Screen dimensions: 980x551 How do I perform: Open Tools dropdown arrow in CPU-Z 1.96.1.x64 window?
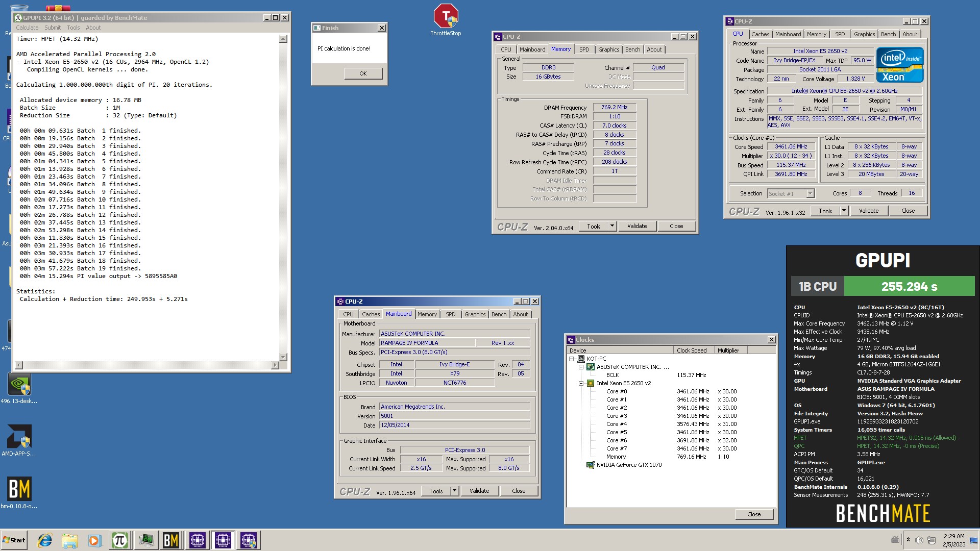point(454,491)
